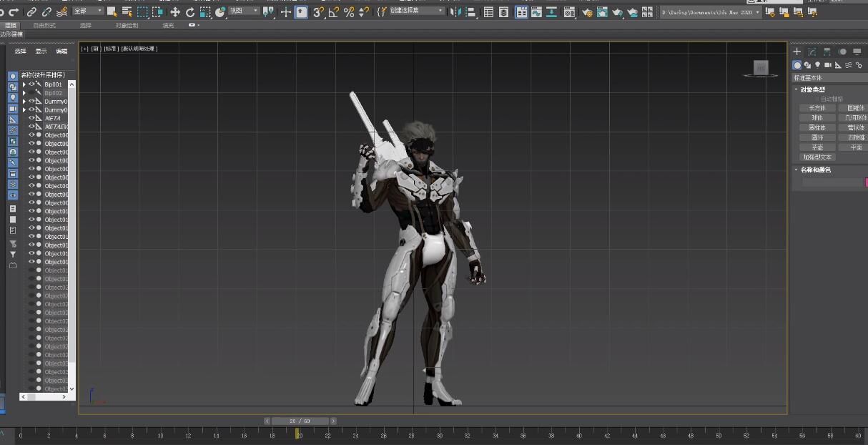Open the Render Setup teapot icon
Image resolution: width=868 pixels, height=445 pixels.
tap(587, 12)
